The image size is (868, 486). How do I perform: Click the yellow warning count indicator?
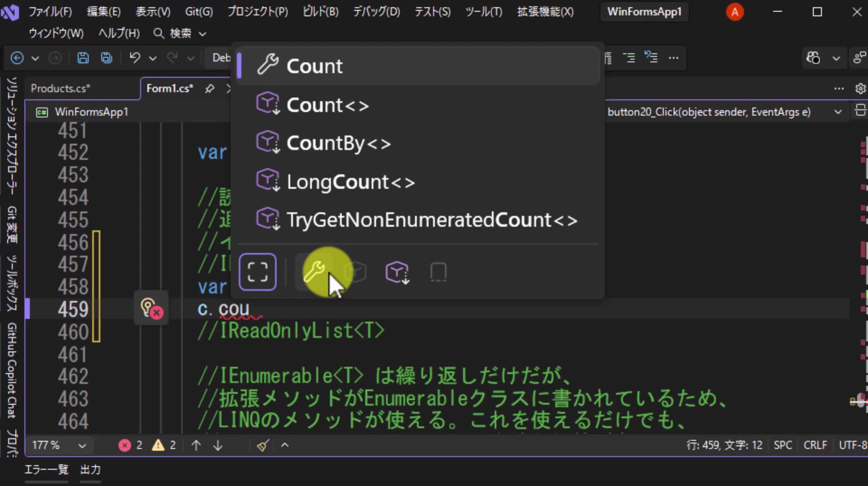(164, 445)
